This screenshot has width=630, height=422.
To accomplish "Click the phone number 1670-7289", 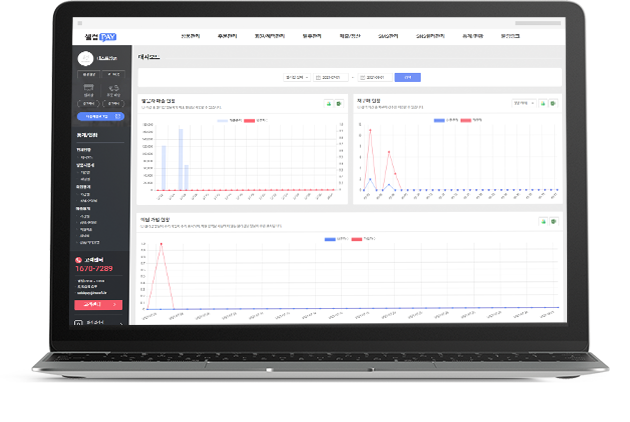I will click(94, 268).
